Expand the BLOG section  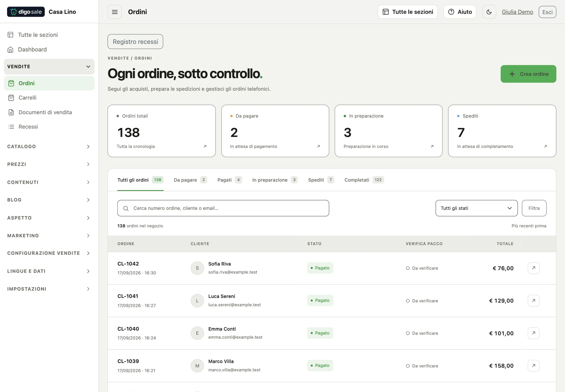click(x=49, y=200)
